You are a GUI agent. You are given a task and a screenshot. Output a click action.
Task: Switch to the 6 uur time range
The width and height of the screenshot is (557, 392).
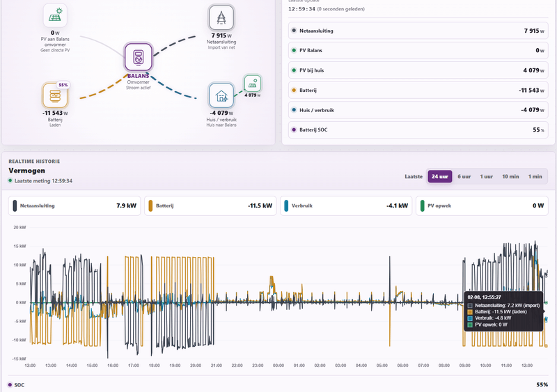(464, 176)
